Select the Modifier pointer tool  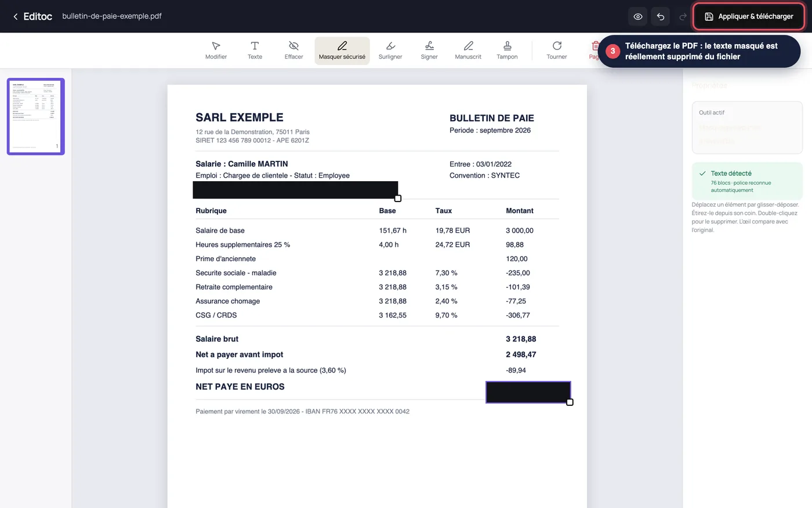[216, 51]
